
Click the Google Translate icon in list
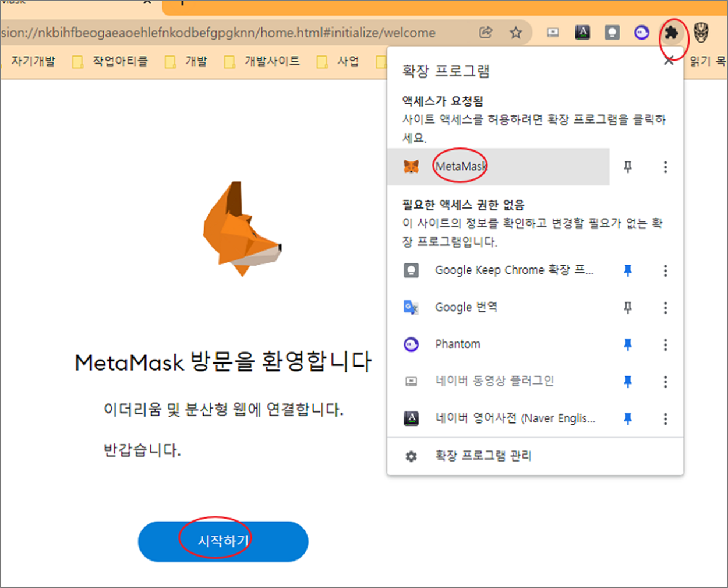411,307
